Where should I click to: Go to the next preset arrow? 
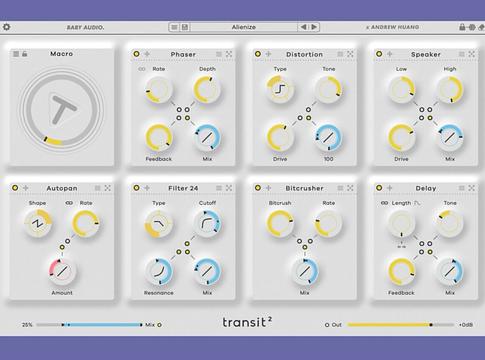314,27
